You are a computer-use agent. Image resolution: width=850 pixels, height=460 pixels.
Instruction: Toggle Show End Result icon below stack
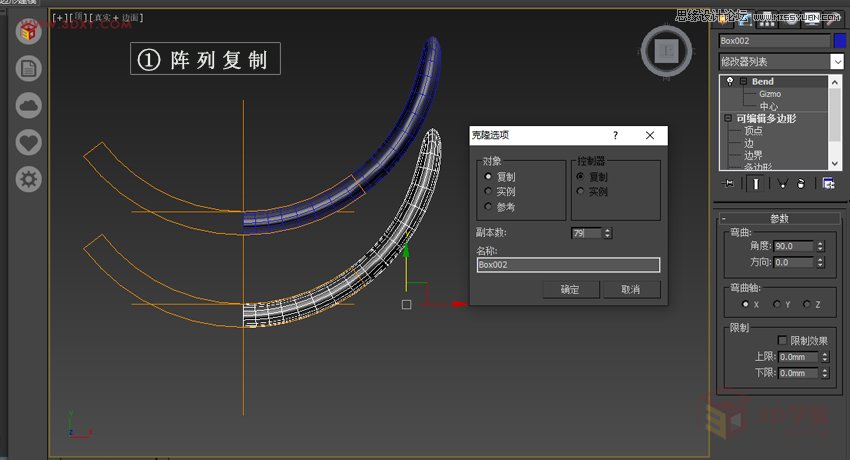point(757,183)
